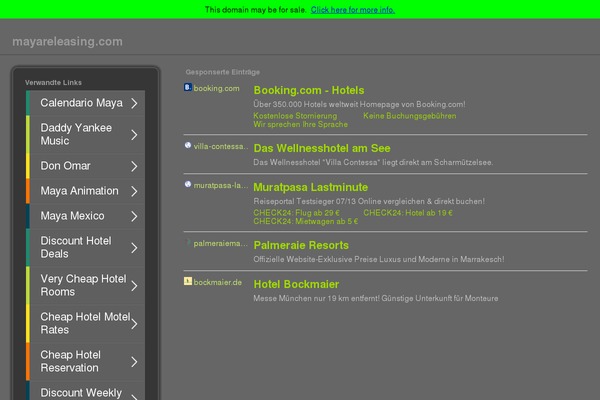Open Very Cheap Hotel Rooms link
This screenshot has height=400, width=600.
tap(83, 285)
